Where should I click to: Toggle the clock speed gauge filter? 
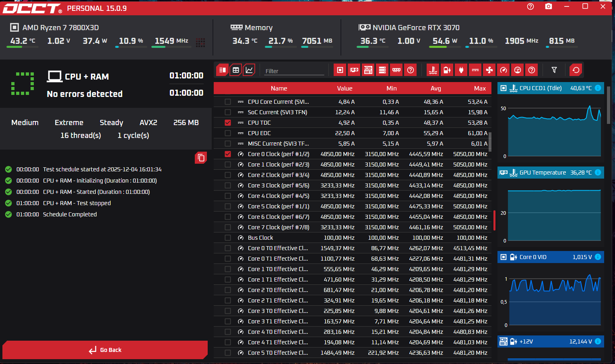tap(504, 70)
